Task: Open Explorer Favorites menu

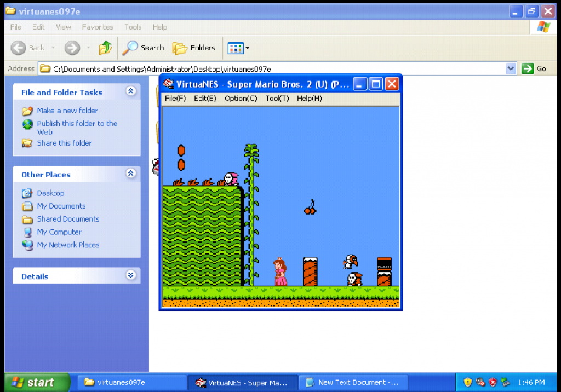Action: (98, 27)
